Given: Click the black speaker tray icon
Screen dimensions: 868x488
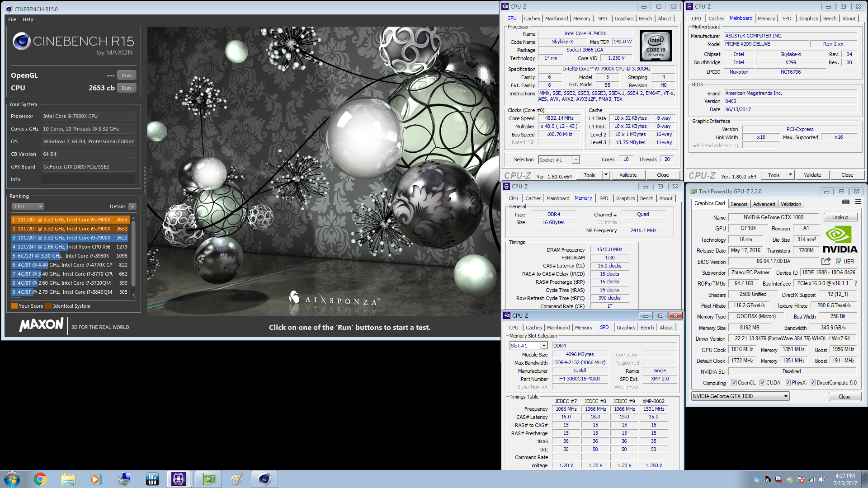Looking at the screenshot, I should pyautogui.click(x=768, y=479).
